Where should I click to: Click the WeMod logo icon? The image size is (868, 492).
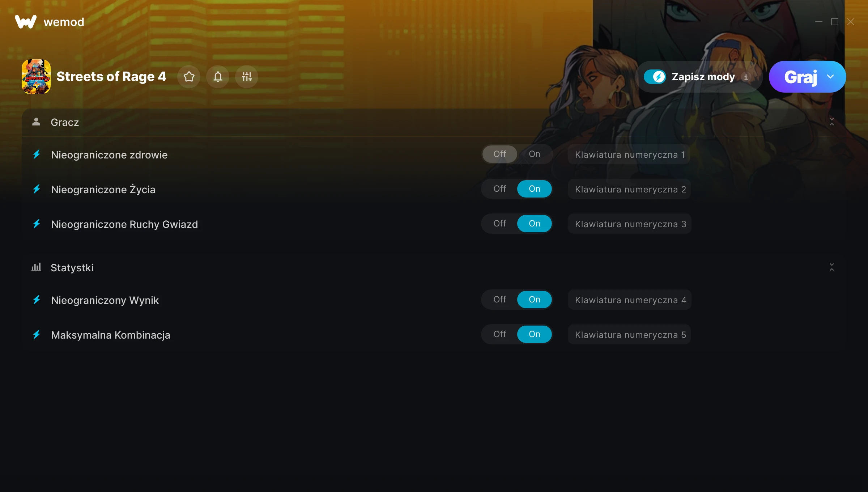click(x=26, y=22)
